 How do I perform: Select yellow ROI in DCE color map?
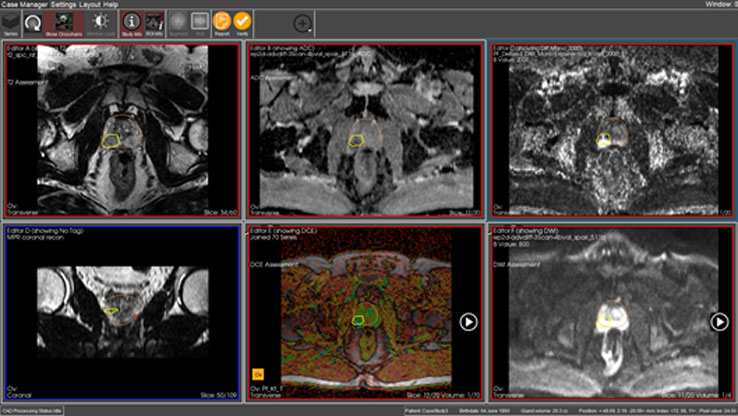pos(358,320)
